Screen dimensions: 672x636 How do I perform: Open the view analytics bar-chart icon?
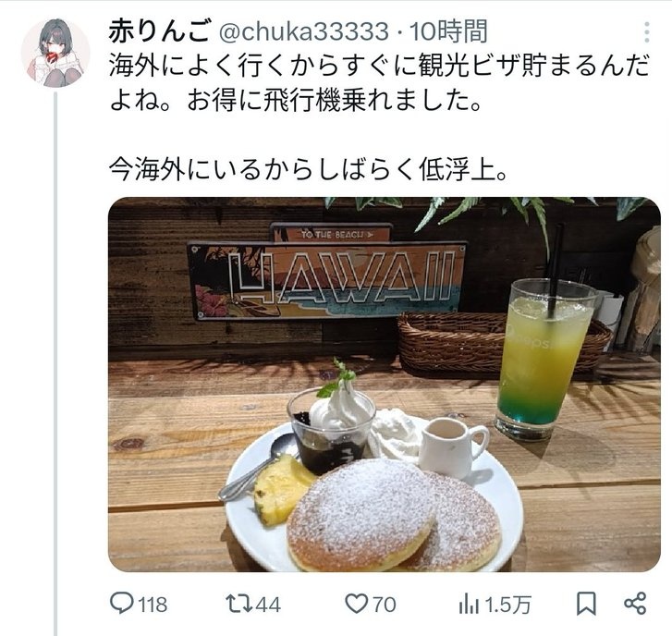[x=469, y=604]
